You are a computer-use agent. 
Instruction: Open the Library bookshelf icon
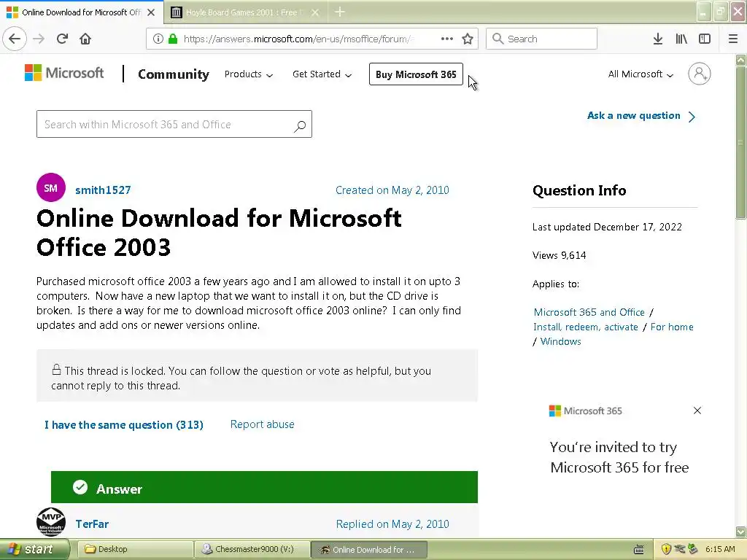click(681, 39)
